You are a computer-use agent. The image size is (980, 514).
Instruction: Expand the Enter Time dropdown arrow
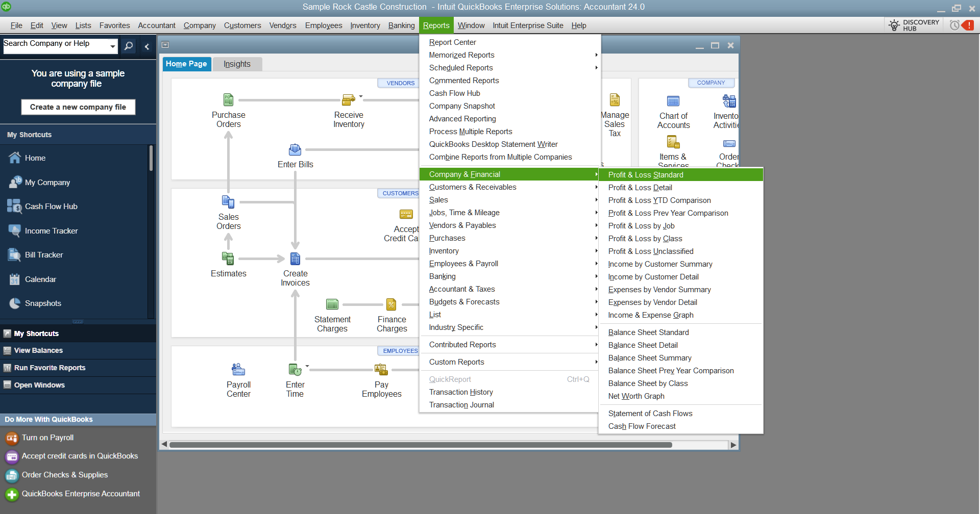[x=307, y=366]
